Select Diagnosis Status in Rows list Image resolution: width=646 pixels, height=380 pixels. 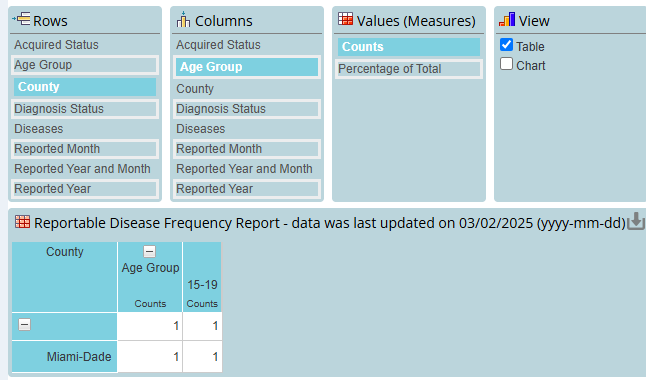(x=85, y=109)
